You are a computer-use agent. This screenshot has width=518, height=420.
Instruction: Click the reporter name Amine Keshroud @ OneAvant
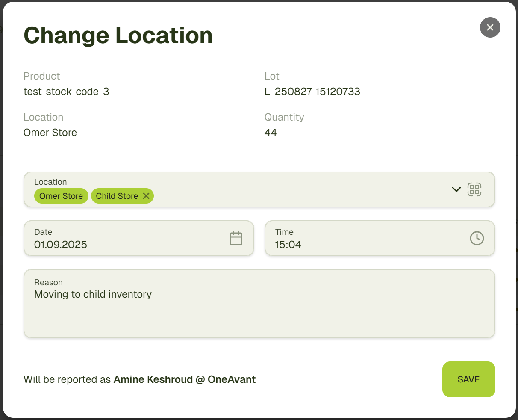point(184,379)
